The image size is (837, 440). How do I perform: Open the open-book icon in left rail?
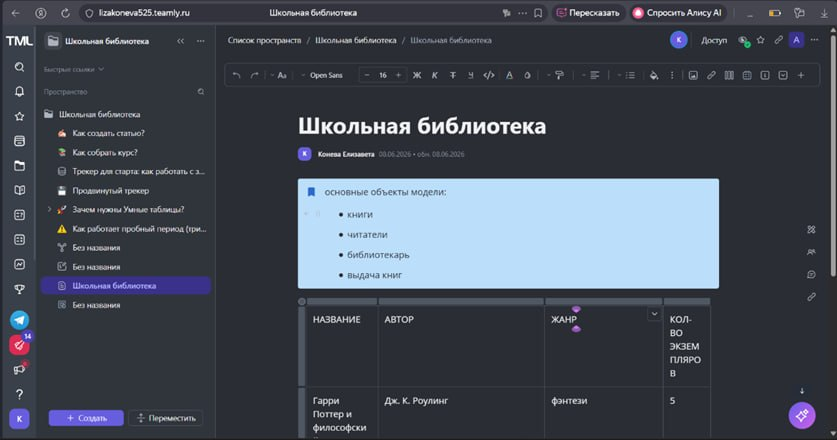click(19, 190)
